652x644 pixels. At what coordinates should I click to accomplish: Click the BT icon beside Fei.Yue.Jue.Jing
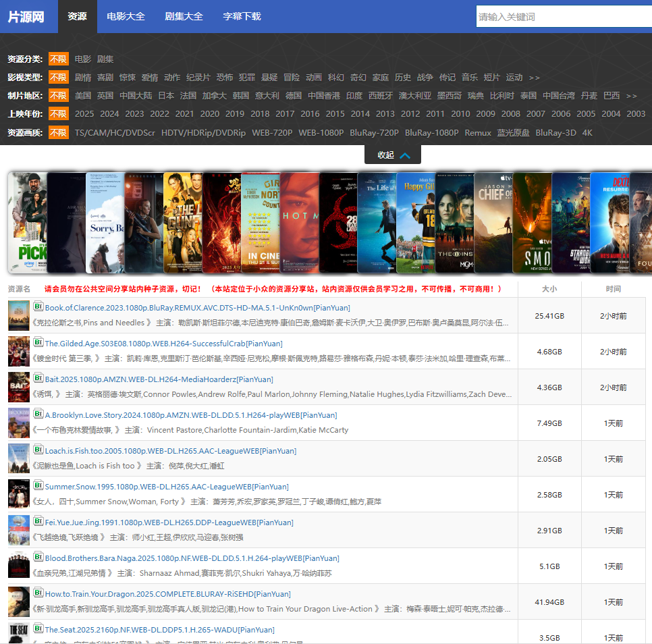38,521
